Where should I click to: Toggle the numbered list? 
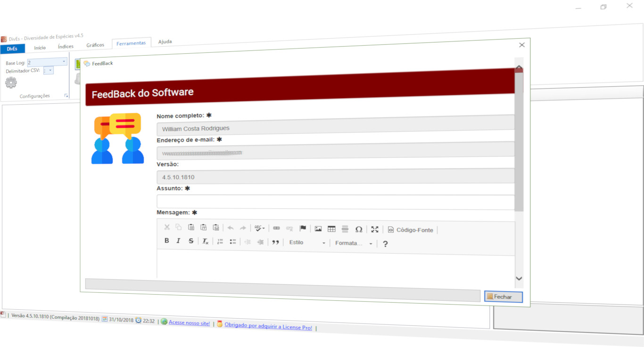pos(220,241)
